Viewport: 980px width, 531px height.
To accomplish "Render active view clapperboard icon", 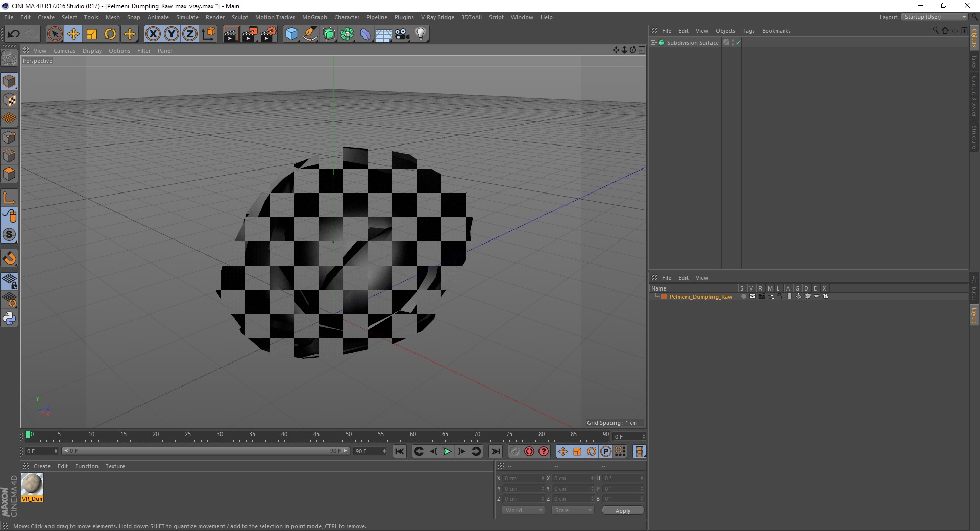I will (230, 34).
